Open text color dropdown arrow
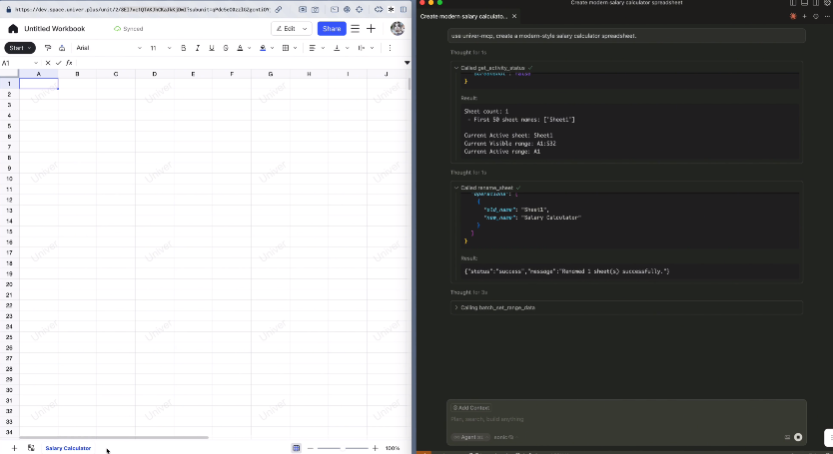 pyautogui.click(x=249, y=48)
